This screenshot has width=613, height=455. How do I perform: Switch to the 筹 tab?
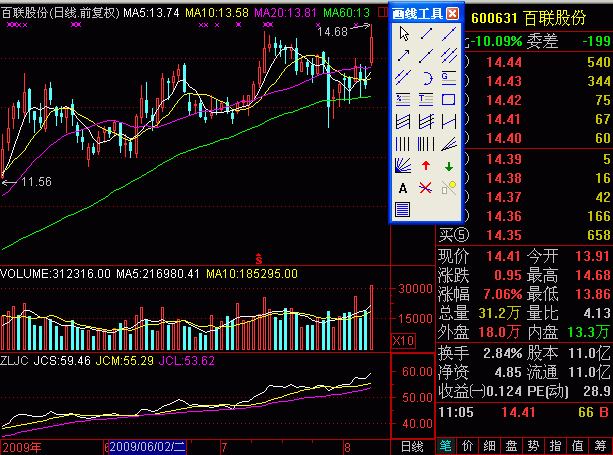click(x=600, y=446)
